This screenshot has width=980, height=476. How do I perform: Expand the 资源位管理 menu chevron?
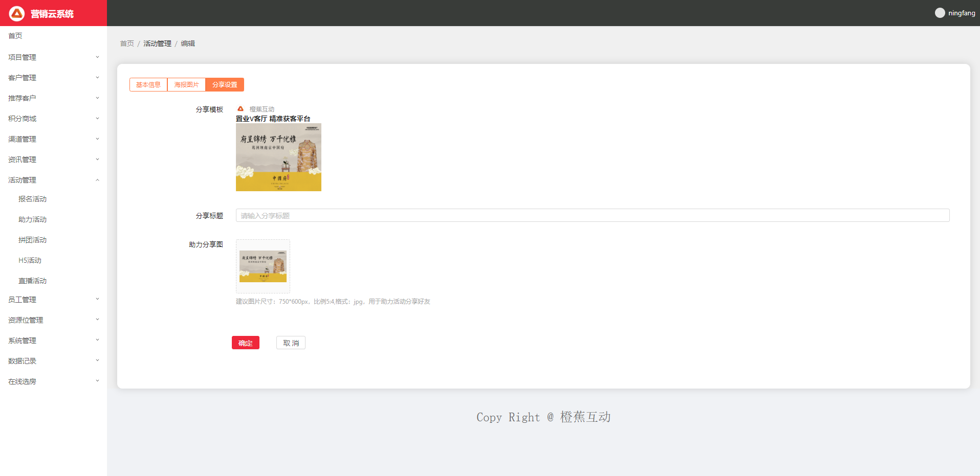point(97,320)
